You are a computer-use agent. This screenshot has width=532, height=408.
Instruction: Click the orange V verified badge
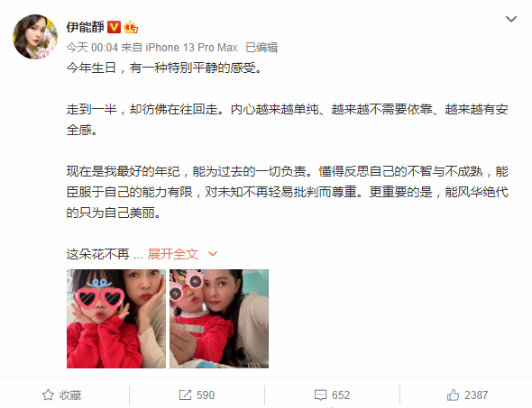coord(114,27)
